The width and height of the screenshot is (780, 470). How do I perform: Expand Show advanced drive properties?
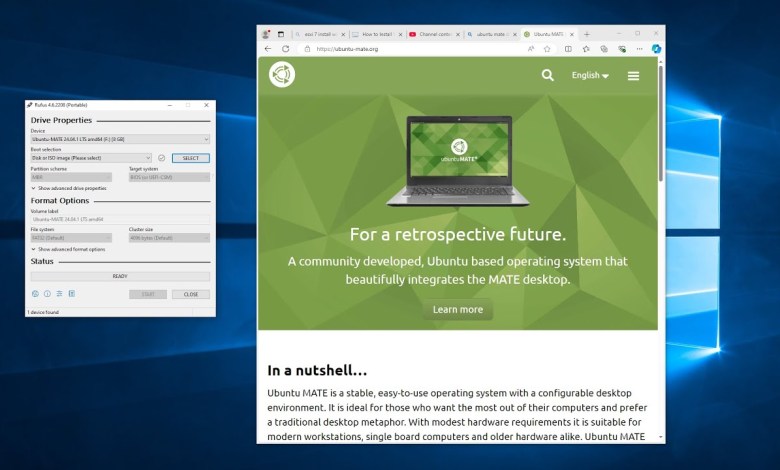(x=69, y=188)
